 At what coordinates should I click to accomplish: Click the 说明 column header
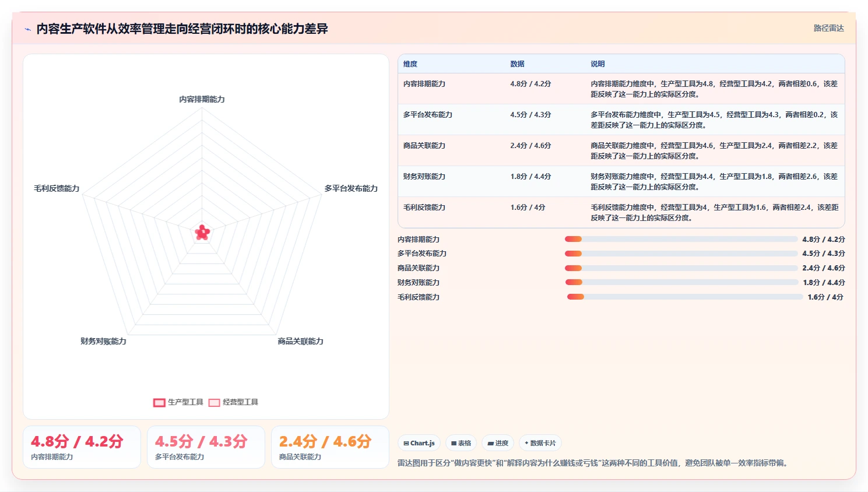coord(598,64)
